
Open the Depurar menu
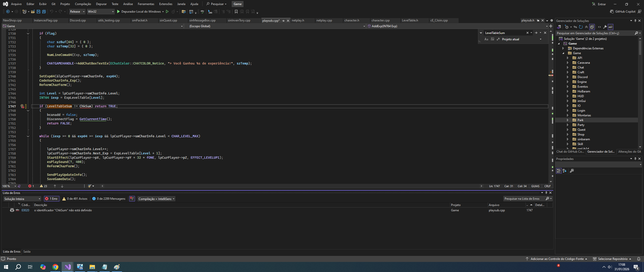pyautogui.click(x=101, y=4)
